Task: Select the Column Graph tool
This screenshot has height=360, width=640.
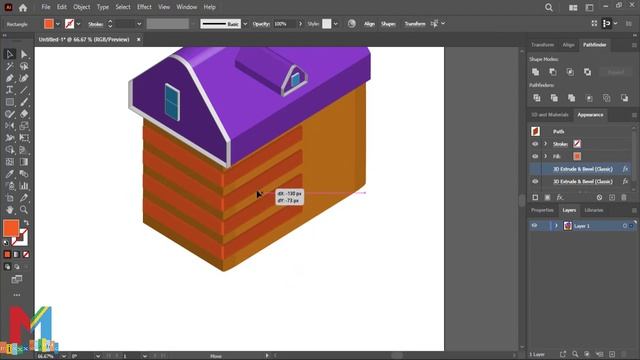Action: coord(24,186)
